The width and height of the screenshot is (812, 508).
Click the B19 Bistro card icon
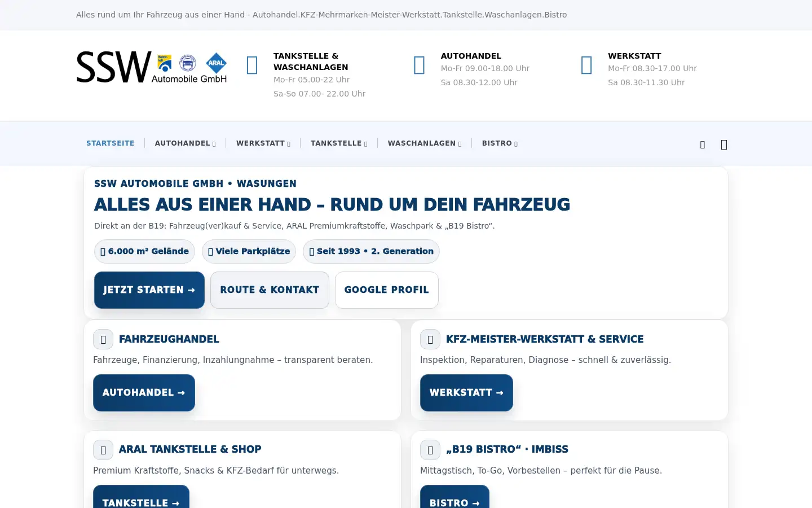pos(430,450)
